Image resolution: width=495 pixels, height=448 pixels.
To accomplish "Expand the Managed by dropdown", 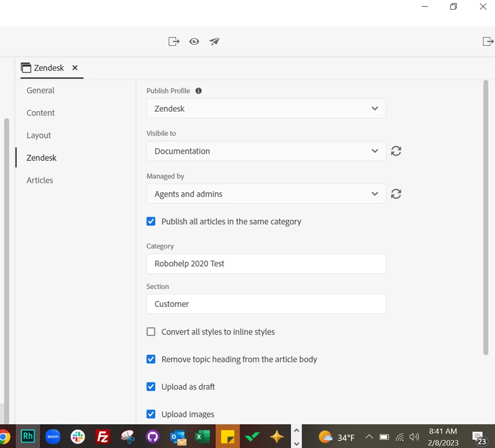I will (266, 194).
